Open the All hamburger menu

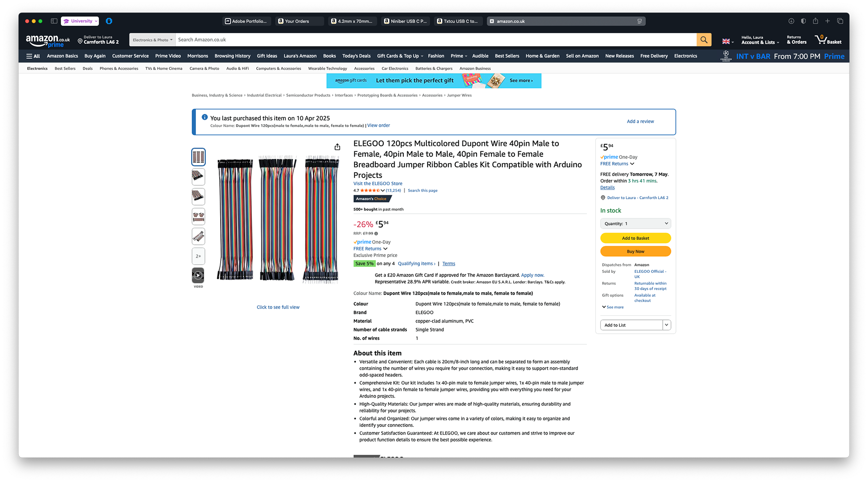[33, 56]
